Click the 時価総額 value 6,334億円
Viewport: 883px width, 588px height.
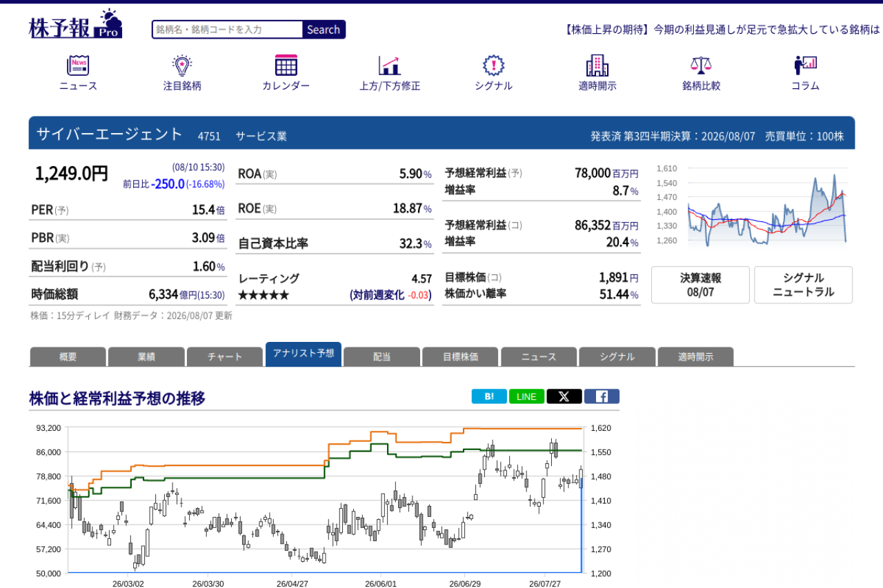click(187, 294)
